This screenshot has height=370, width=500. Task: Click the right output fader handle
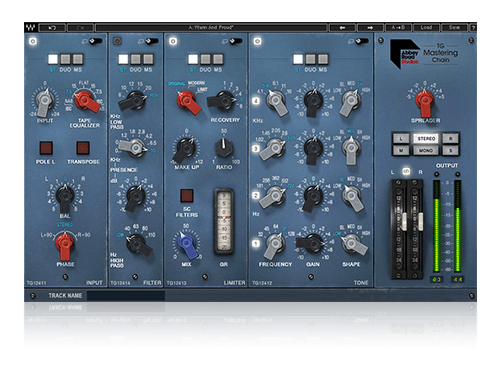(x=420, y=221)
